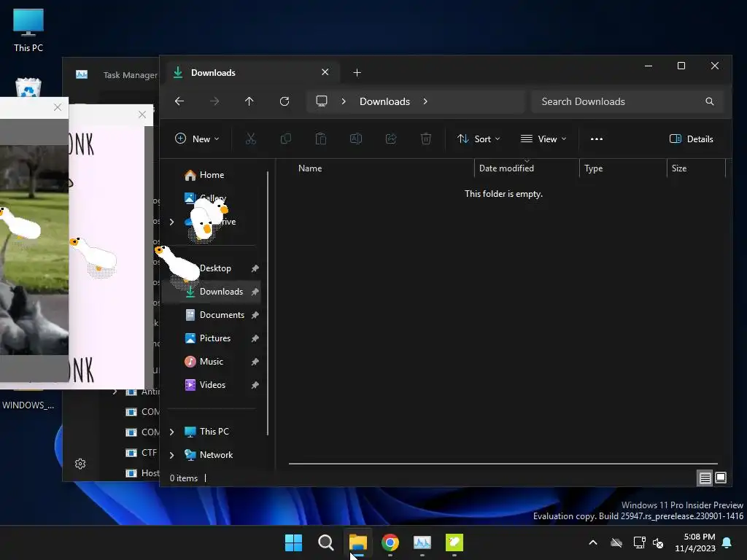Select the Downloads tab
The height and width of the screenshot is (560, 747).
251,72
